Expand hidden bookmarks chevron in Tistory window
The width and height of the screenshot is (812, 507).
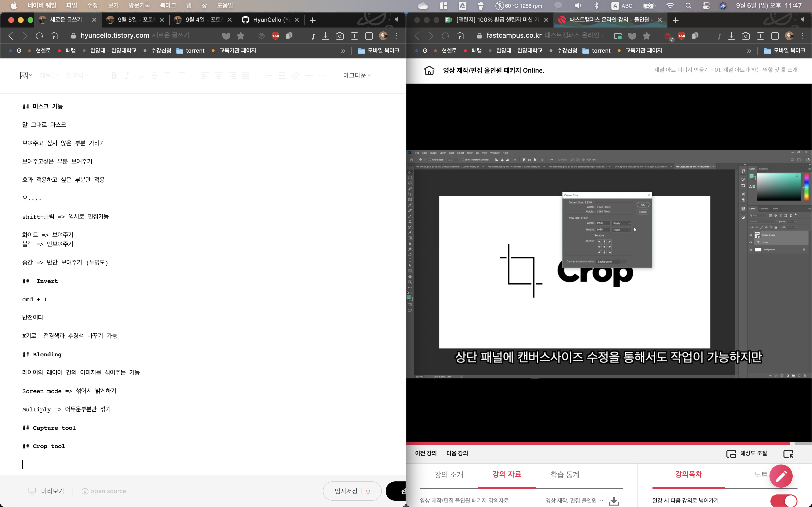coord(343,51)
